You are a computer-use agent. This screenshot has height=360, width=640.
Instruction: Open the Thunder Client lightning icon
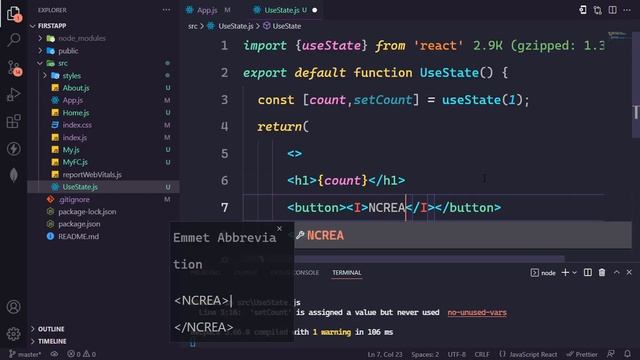point(13,149)
